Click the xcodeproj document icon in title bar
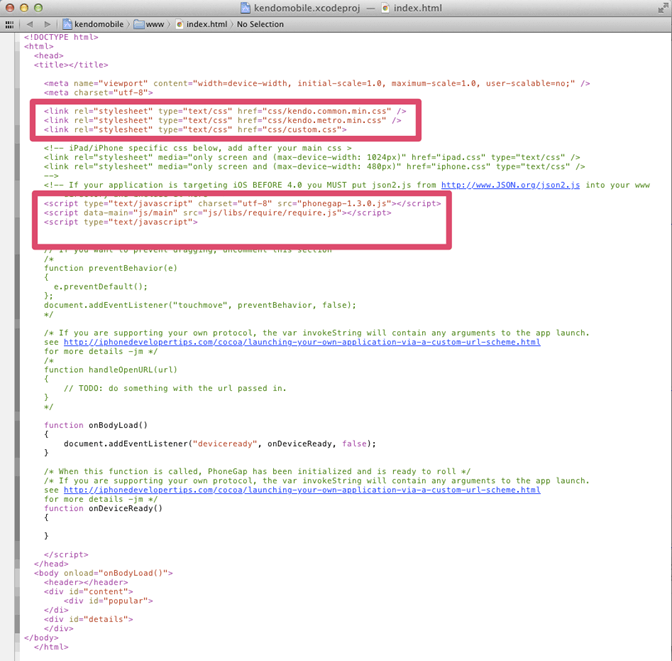The image size is (672, 661). 246,8
